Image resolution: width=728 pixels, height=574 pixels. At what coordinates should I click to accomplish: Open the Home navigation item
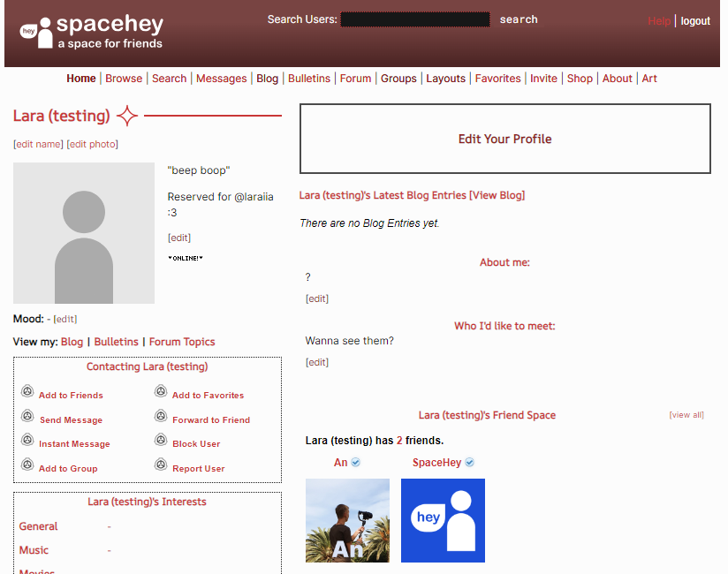pyautogui.click(x=80, y=79)
